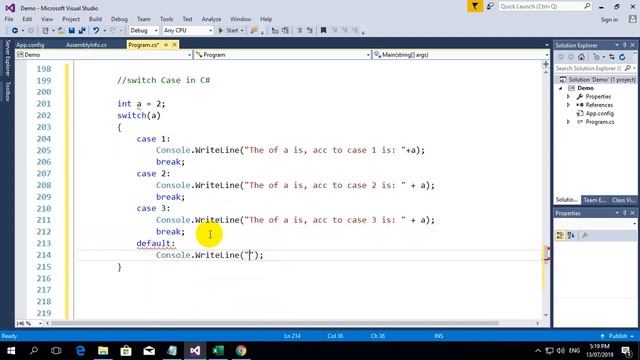
Task: Save the current file with the floppy icon
Action: [72, 31]
